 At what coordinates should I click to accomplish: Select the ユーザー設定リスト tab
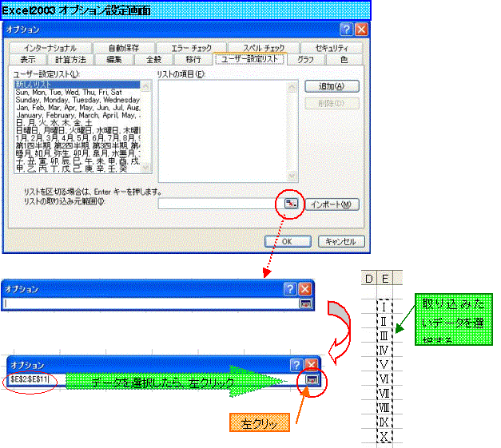249,59
